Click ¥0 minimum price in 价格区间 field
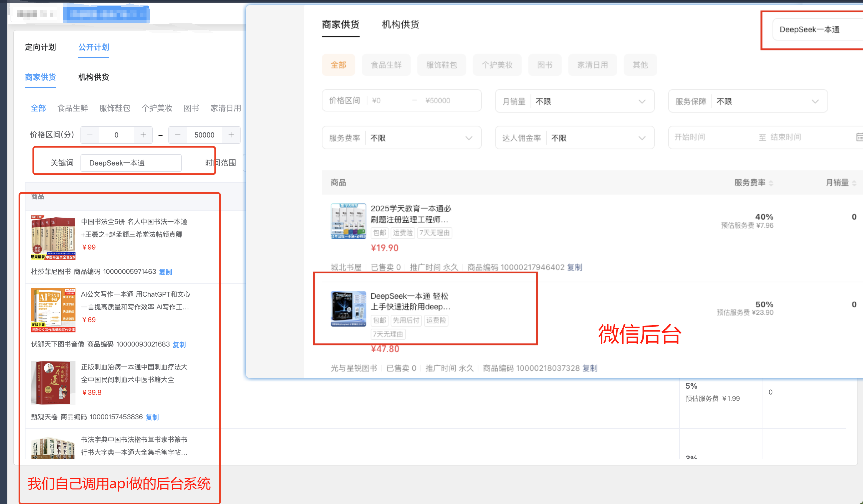 click(376, 101)
